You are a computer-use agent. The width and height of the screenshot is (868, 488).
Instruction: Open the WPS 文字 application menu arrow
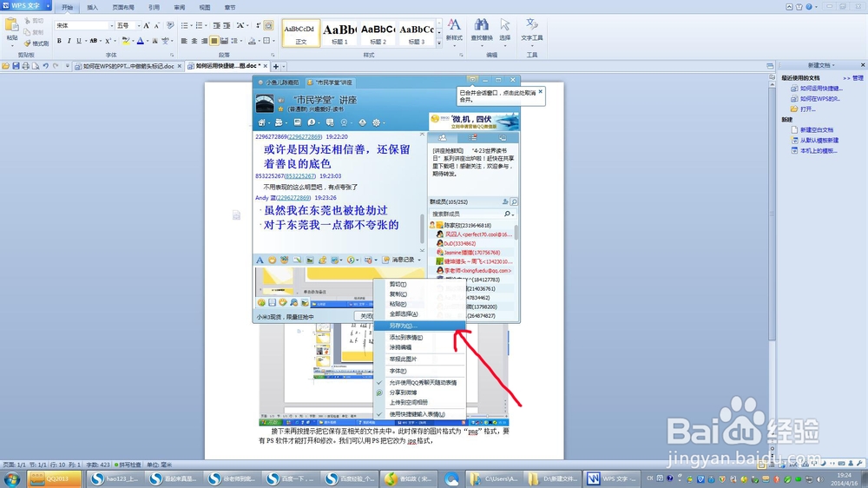(x=48, y=5)
